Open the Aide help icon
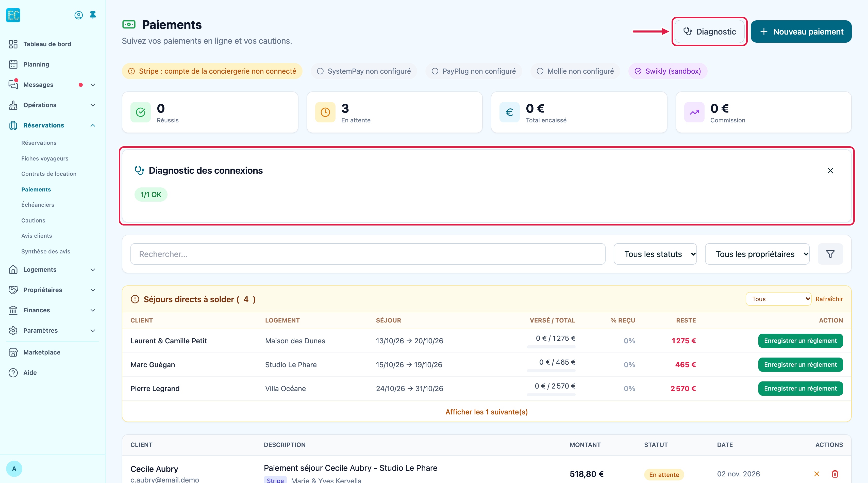The height and width of the screenshot is (483, 868). tap(13, 373)
